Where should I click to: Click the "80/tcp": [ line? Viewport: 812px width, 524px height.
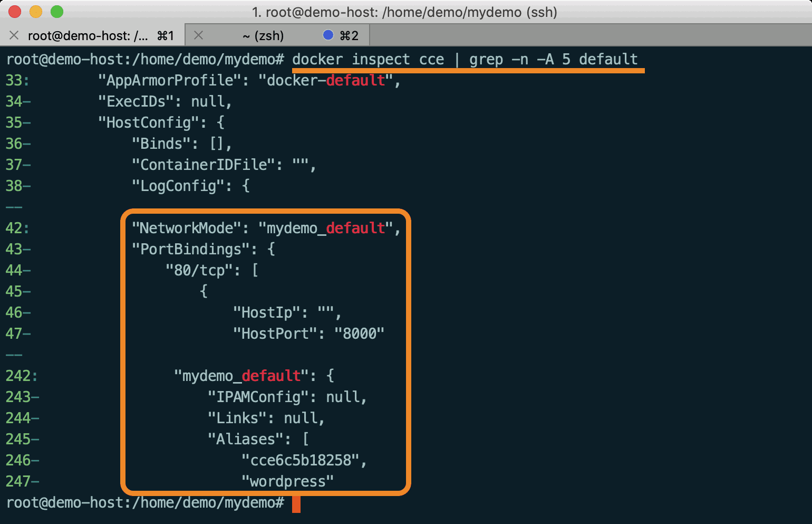(x=212, y=270)
